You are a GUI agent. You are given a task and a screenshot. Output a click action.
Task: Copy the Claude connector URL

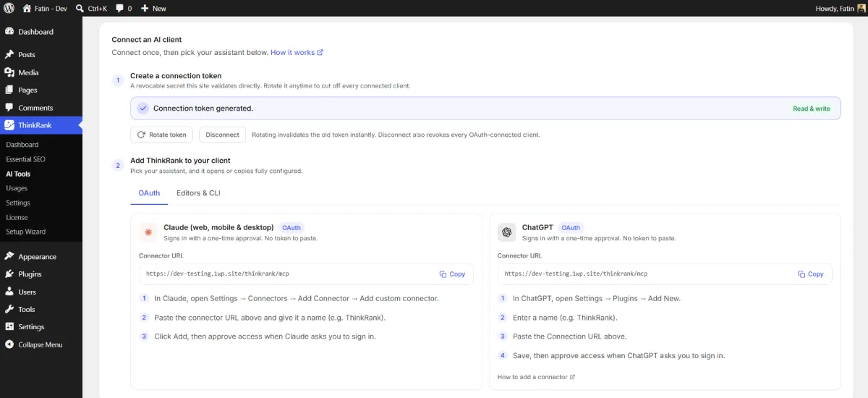453,274
